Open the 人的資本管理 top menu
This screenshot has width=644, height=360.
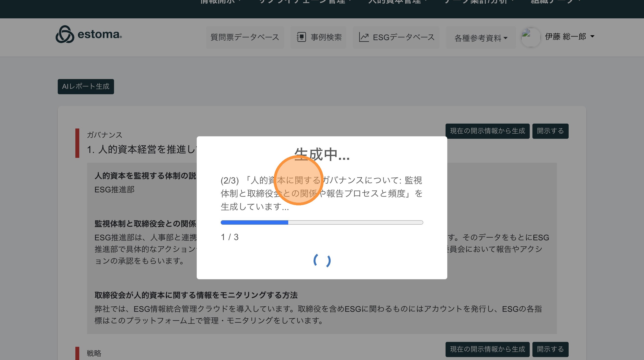click(x=397, y=2)
